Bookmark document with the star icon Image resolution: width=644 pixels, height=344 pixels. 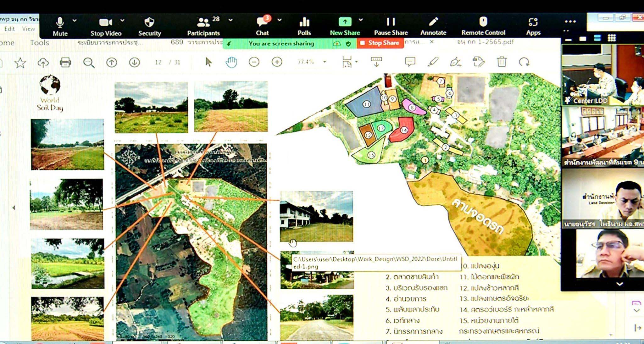click(x=20, y=63)
